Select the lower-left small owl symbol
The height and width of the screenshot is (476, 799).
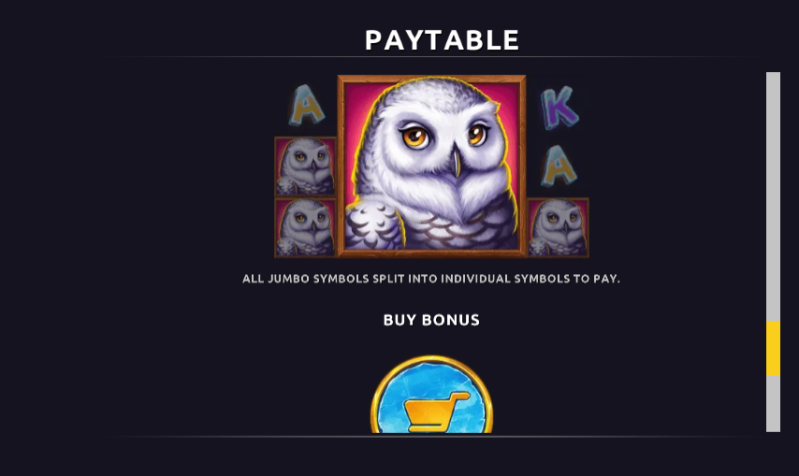pos(305,227)
